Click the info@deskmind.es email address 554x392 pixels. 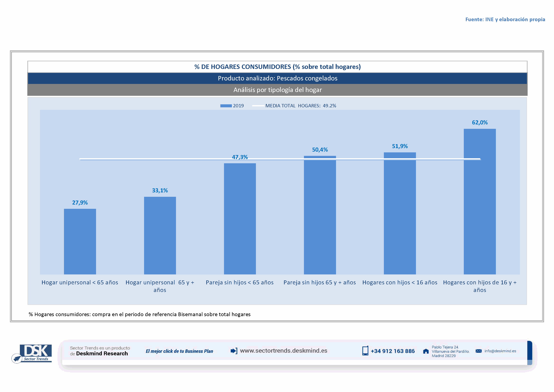click(x=500, y=351)
